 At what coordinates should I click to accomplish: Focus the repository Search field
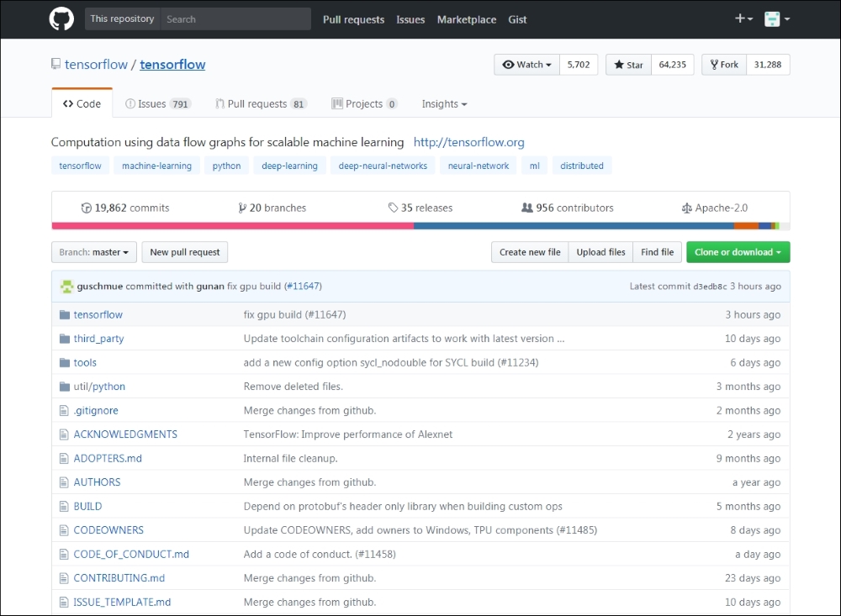tap(235, 18)
